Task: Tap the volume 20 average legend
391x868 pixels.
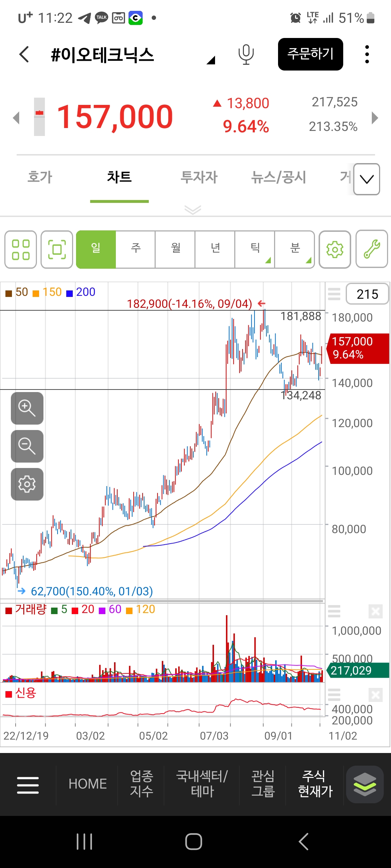Action: click(83, 609)
